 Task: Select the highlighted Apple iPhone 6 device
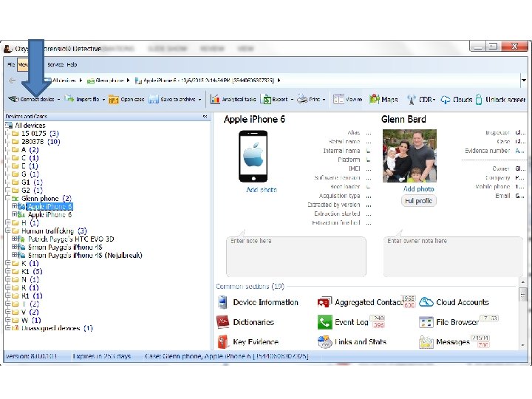50,206
